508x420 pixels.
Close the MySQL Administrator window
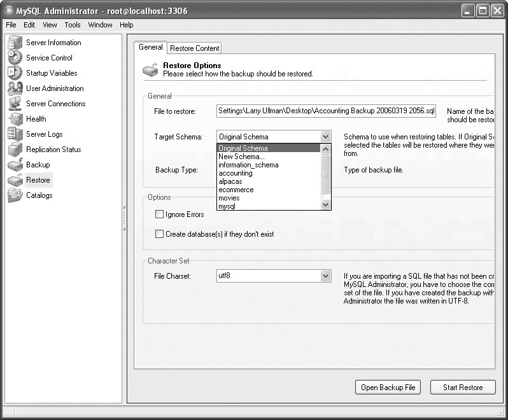coord(497,11)
